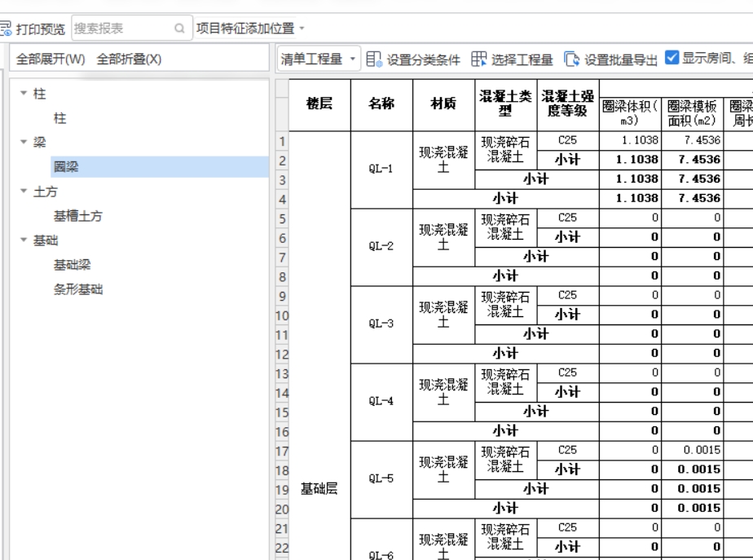Click row number 10 header
Viewport: 753px width, 560px height.
[x=282, y=315]
